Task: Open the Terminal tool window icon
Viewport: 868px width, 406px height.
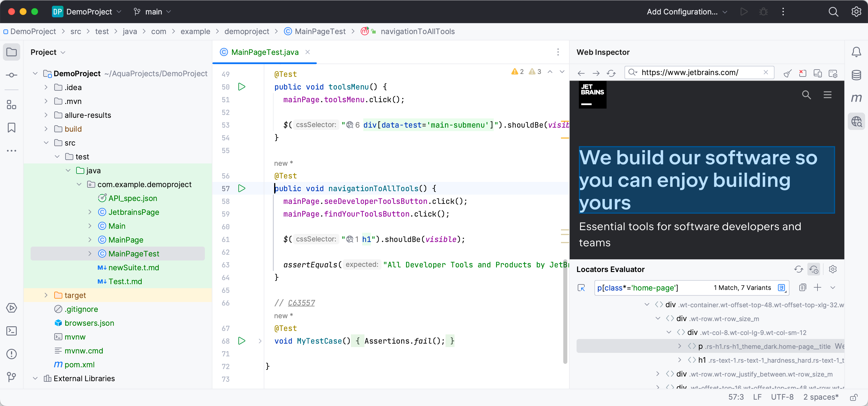Action: (12, 331)
